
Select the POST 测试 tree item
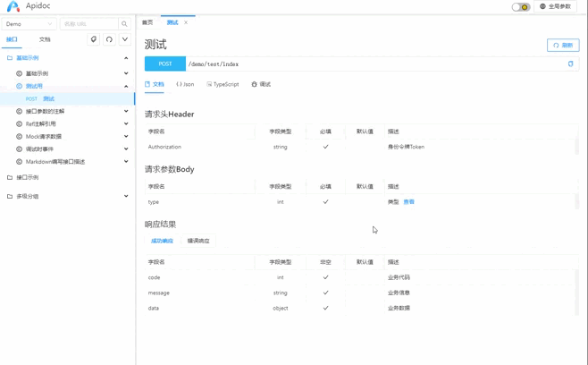[67, 98]
